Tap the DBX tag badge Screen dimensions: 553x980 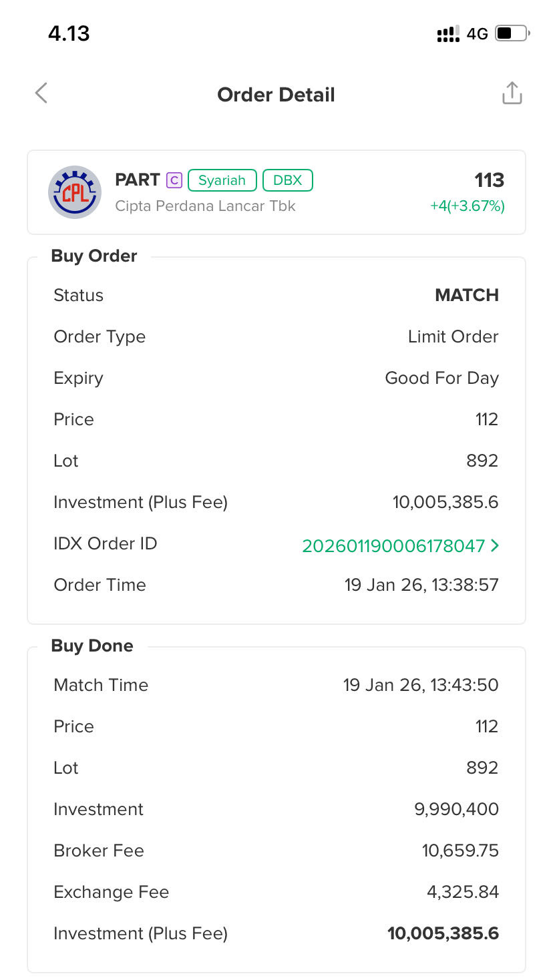[x=288, y=180]
